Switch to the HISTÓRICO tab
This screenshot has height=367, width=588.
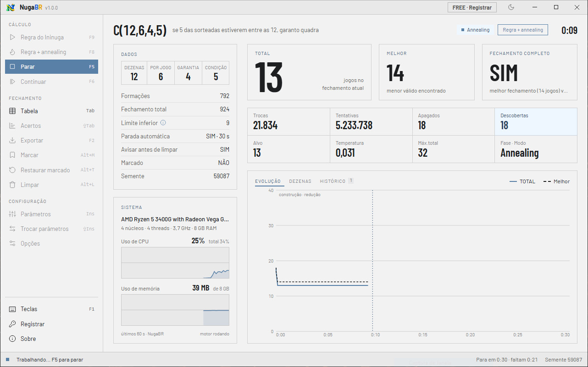[x=337, y=181]
